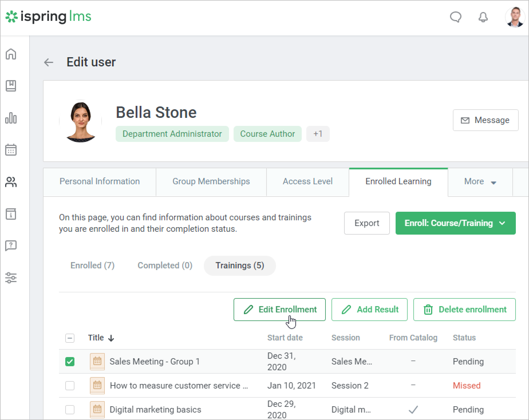
Task: Uncheck the Sales Meeting - Group 1 checkbox
Action: (70, 362)
